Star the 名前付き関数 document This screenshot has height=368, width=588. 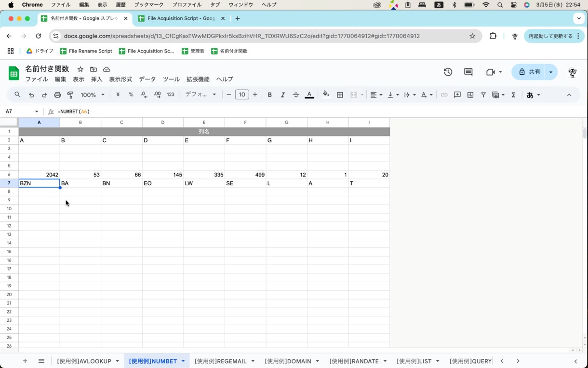point(80,69)
